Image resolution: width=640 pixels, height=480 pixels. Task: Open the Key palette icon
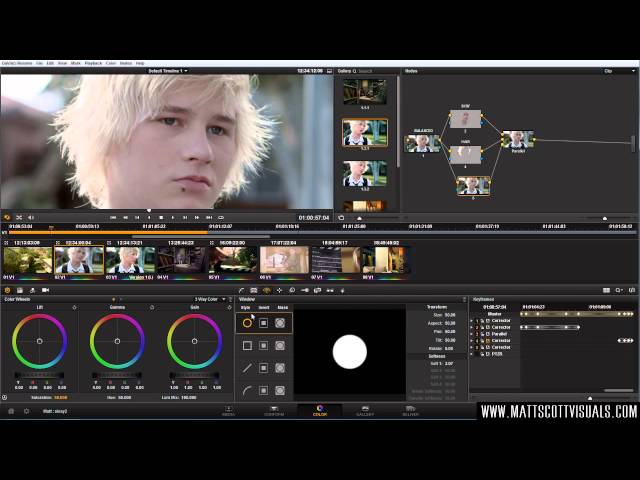[304, 290]
